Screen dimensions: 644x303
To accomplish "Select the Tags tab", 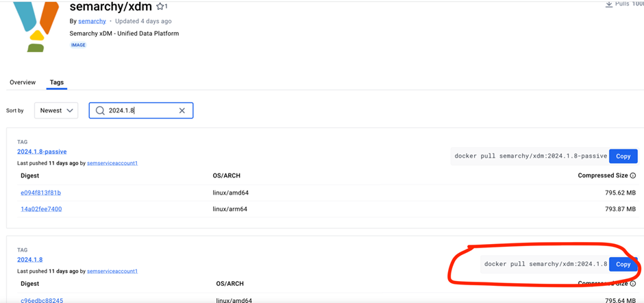I will tap(57, 82).
